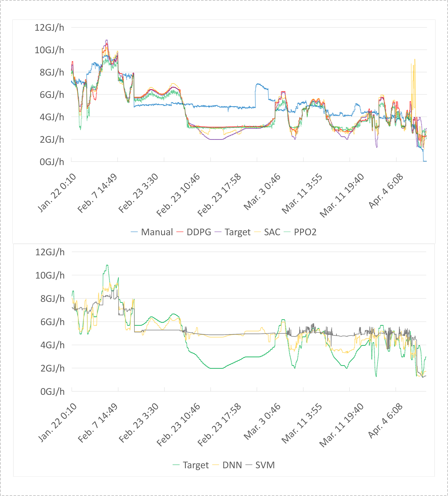This screenshot has width=448, height=496.
Task: Click the Feb. 23 10:46 label in top chart
Action: [178, 195]
